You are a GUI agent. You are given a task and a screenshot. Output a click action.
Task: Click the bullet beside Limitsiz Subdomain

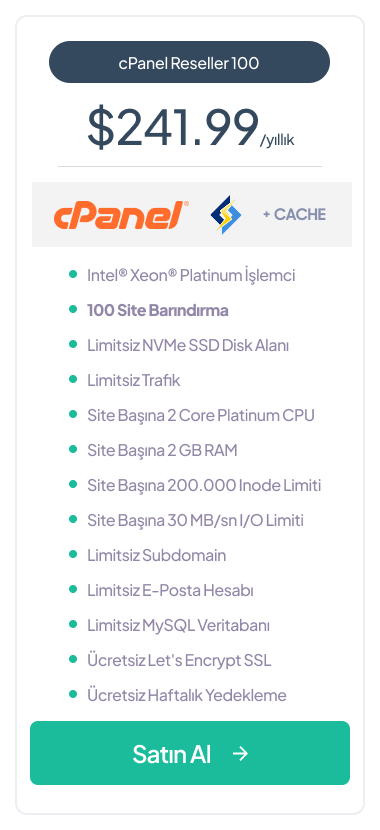pos(73,554)
